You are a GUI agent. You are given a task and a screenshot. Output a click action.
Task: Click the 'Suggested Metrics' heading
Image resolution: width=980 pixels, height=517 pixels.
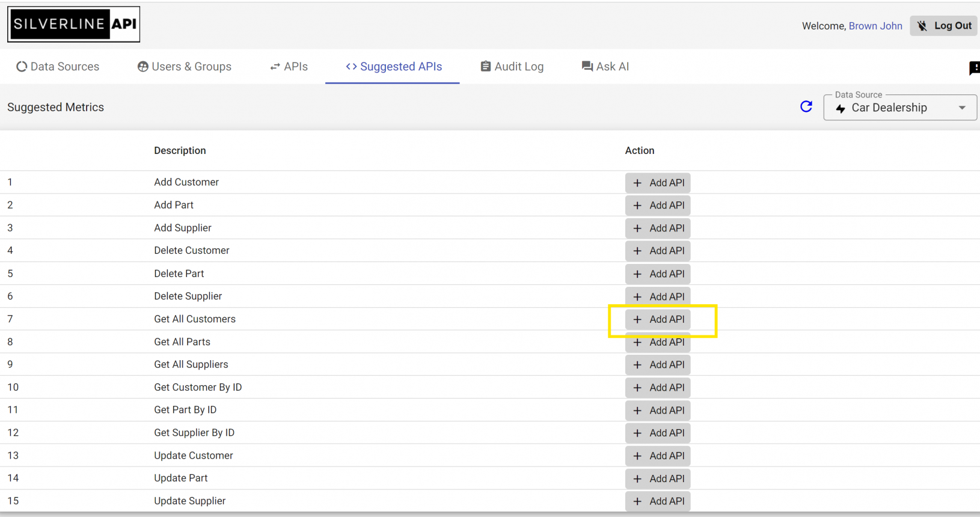click(56, 107)
